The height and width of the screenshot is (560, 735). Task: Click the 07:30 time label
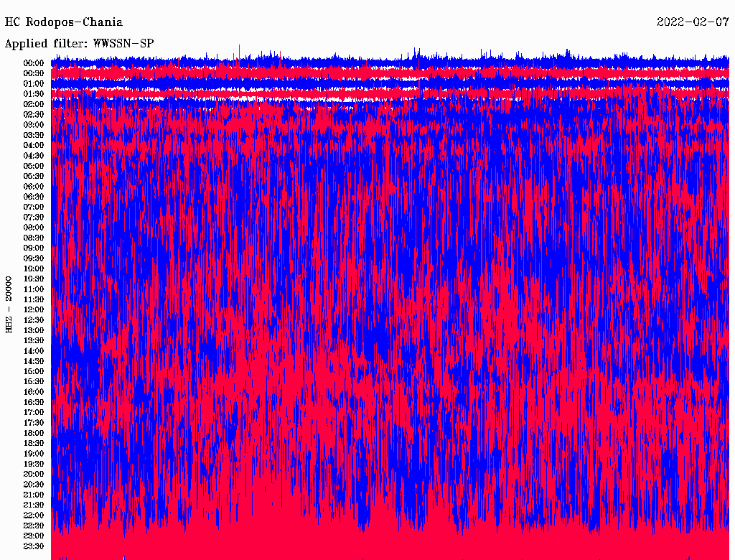click(x=34, y=218)
